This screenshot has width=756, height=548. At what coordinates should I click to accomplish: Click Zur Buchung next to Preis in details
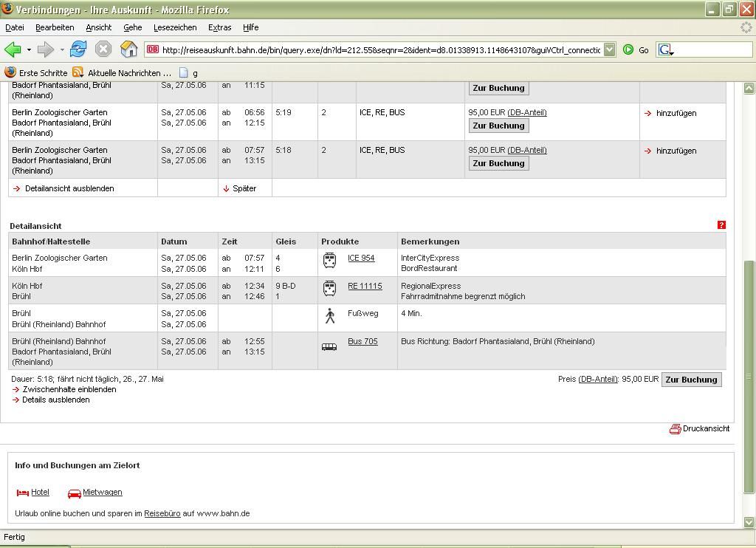pos(691,380)
